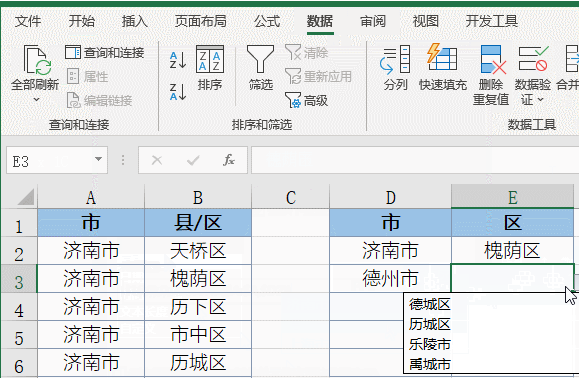Click the Refresh All icon
581x378 pixels.
coord(36,60)
